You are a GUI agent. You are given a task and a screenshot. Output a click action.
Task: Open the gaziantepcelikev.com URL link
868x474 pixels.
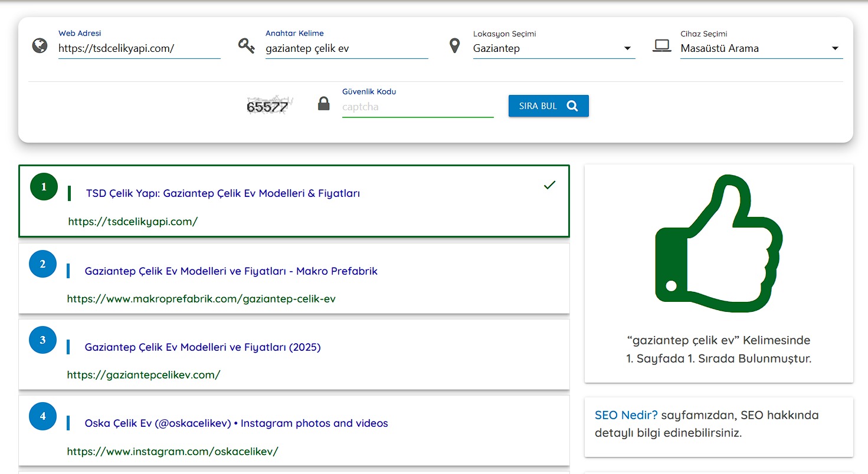coord(143,375)
